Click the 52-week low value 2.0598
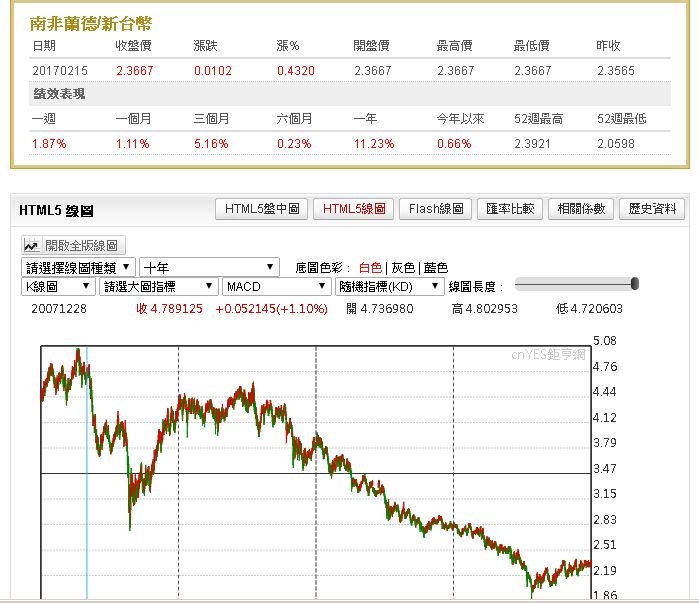Screen dimensions: 699x603 tap(616, 144)
